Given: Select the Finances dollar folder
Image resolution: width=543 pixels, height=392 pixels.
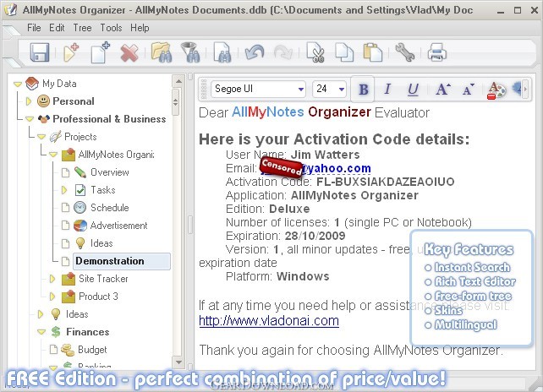Looking at the screenshot, I should click(x=80, y=332).
